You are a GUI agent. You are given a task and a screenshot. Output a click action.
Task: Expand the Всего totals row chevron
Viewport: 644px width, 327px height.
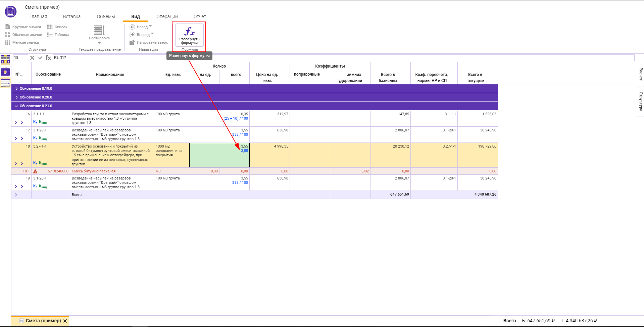[16, 195]
